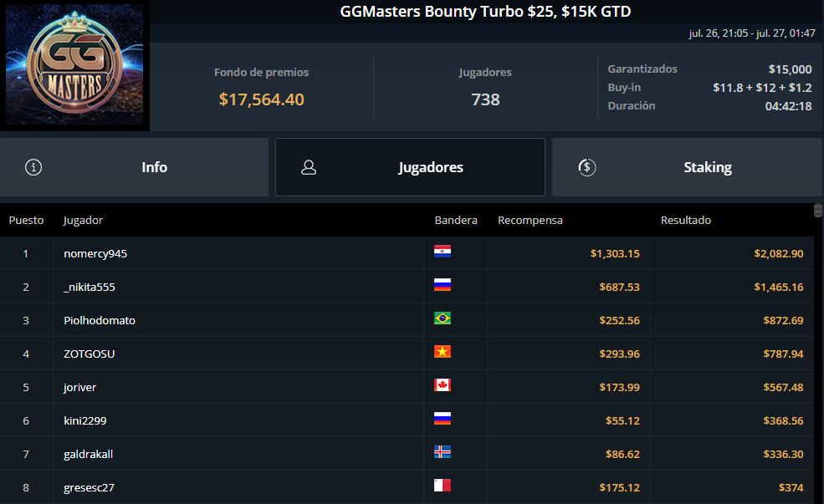Select player Piolhodomato
The width and height of the screenshot is (824, 504).
(100, 320)
